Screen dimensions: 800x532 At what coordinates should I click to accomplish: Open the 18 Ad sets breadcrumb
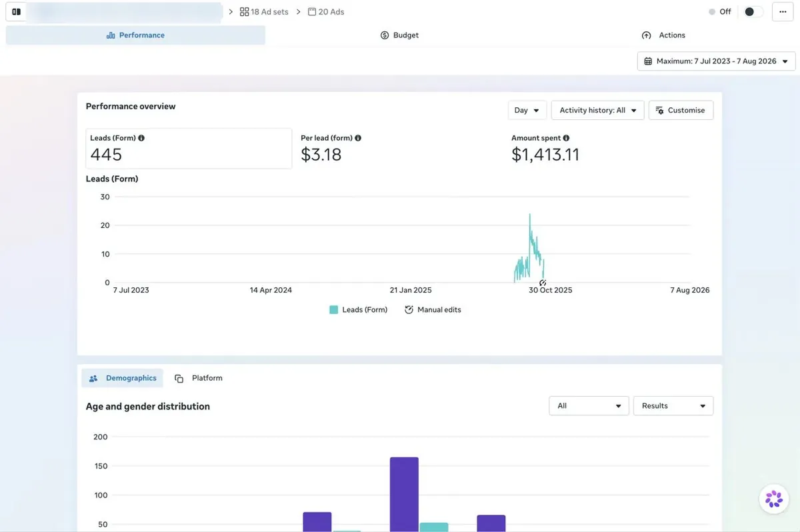pos(264,12)
